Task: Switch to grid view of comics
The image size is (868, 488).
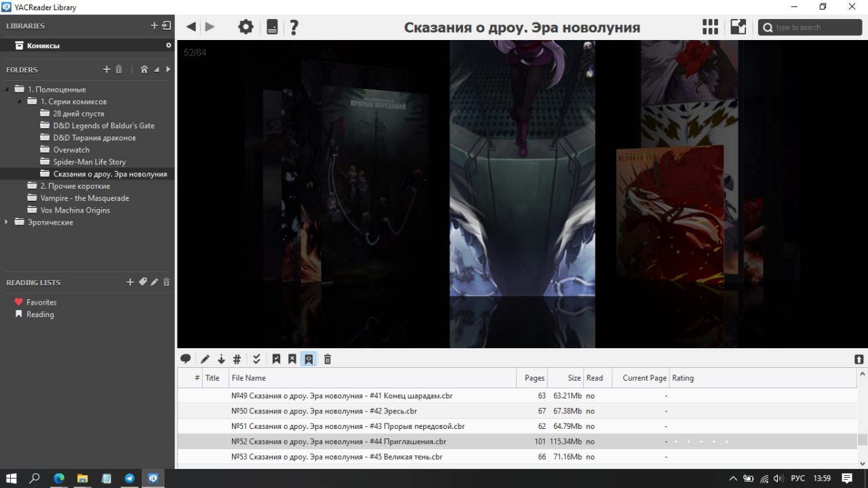Action: (x=710, y=26)
